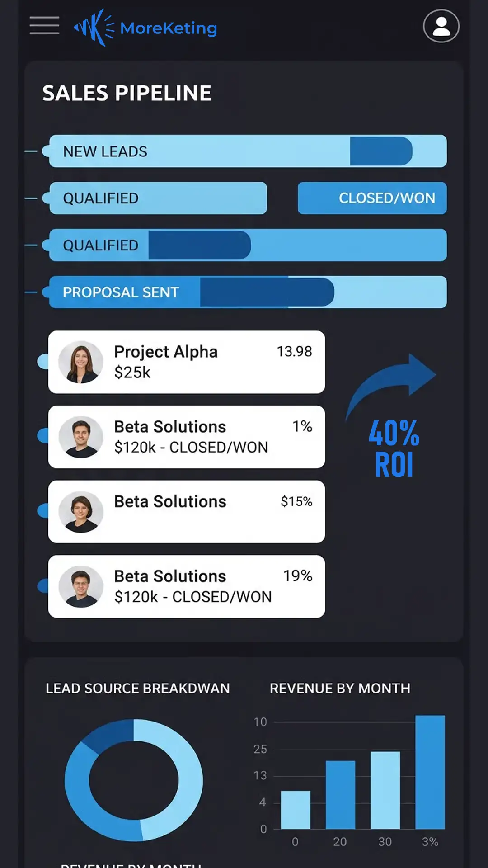
Task: Click avatar on Beta Solutions 1% card
Action: coord(81,437)
